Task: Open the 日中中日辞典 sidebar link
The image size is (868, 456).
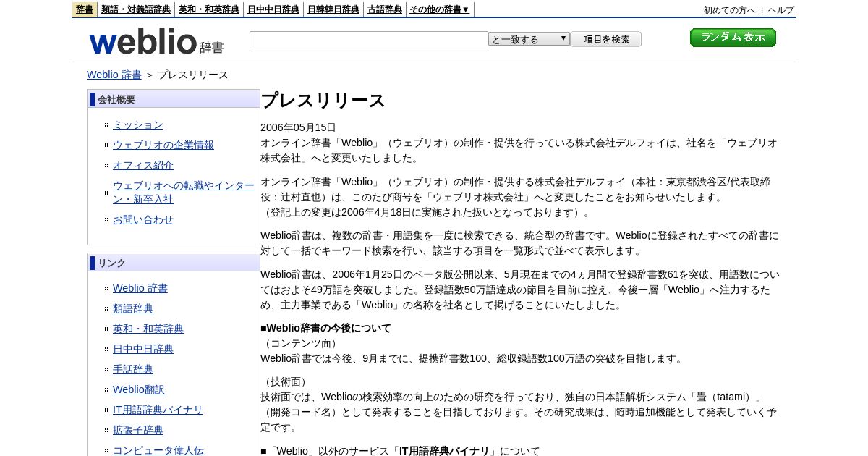Action: tap(143, 349)
